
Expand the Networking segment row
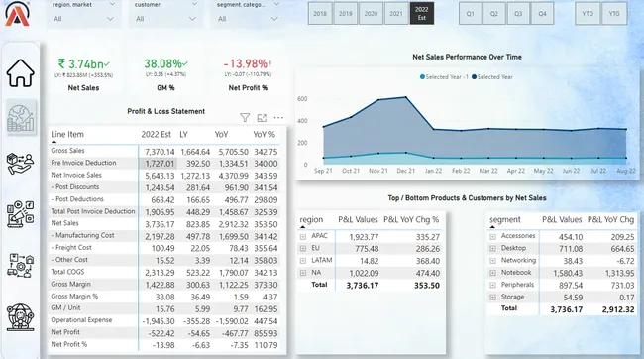click(x=492, y=261)
